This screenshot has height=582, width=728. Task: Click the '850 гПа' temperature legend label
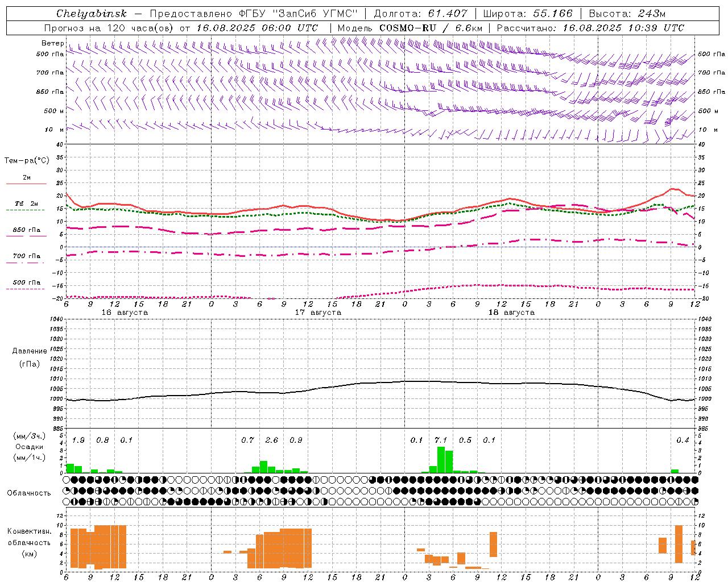point(27,230)
